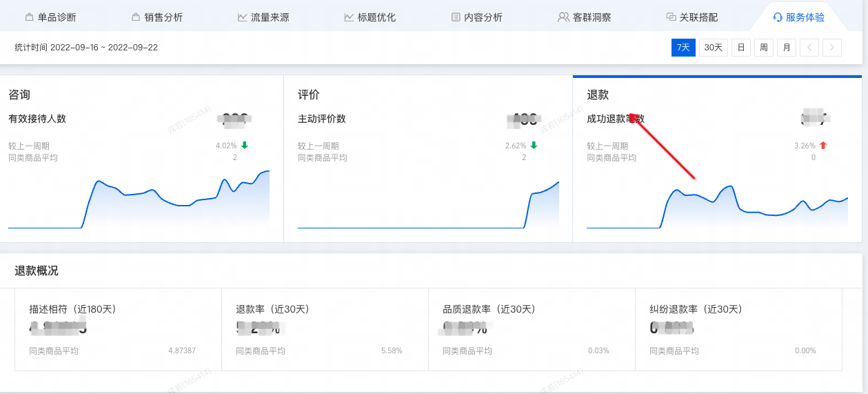Screen dimensions: 868x394
Task: Click the green down arrow beside 4.02%
Action: tap(244, 146)
